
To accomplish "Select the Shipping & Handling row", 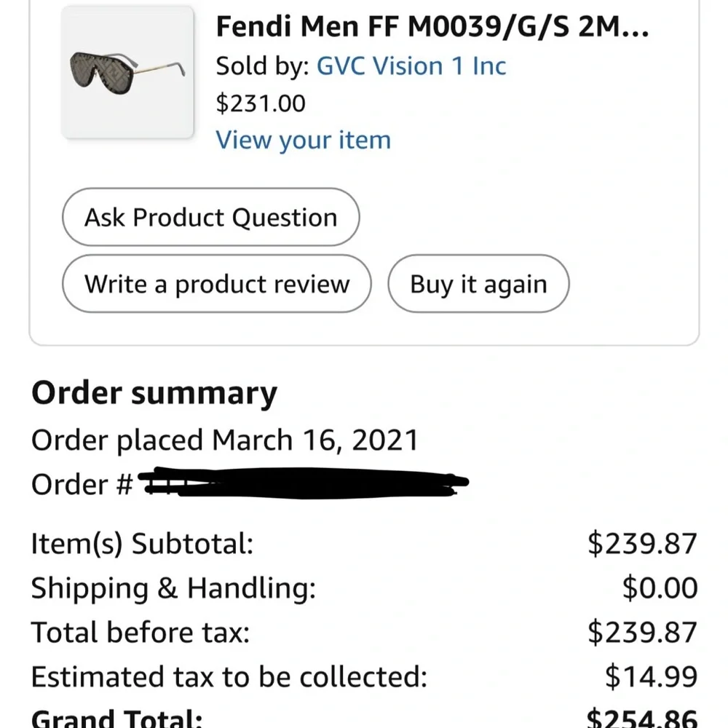I will [173, 587].
